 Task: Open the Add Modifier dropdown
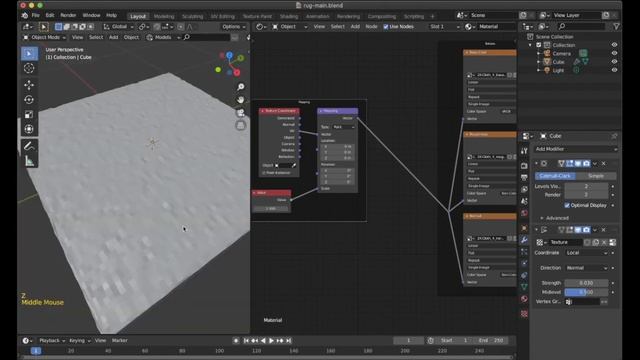pyautogui.click(x=575, y=149)
